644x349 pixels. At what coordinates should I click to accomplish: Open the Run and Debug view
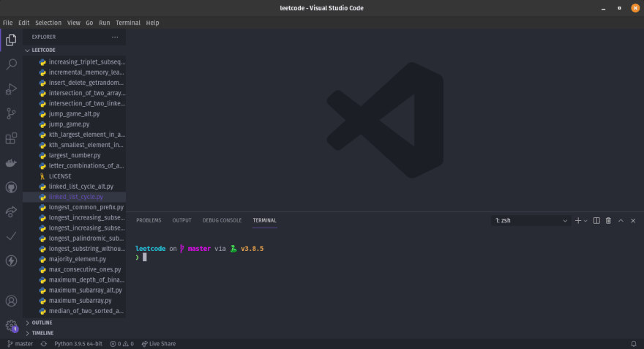pos(11,89)
